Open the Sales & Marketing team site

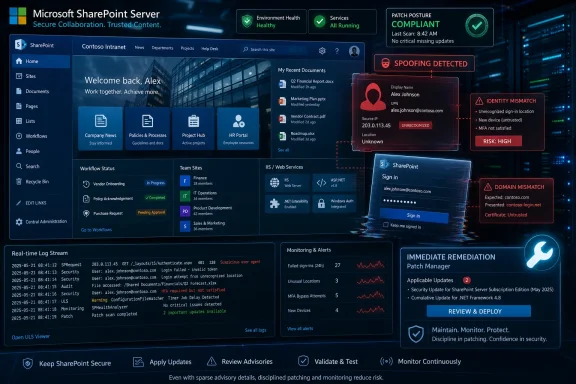click(x=203, y=226)
